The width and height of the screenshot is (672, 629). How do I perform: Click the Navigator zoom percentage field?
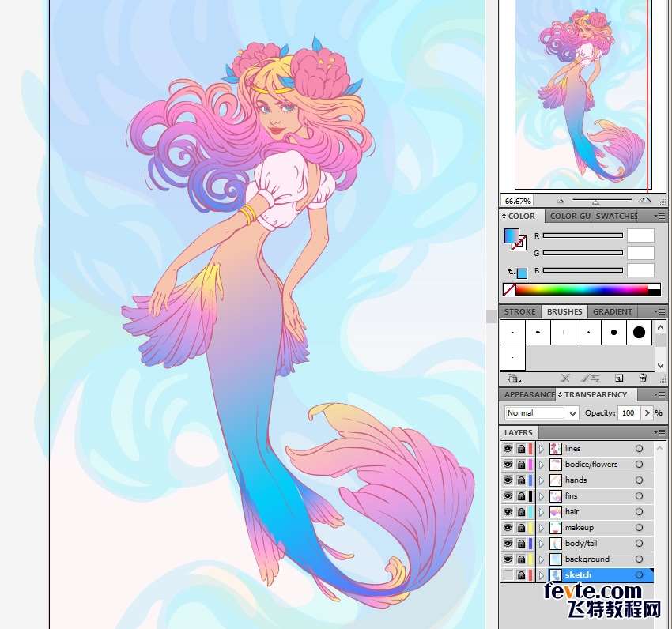517,201
